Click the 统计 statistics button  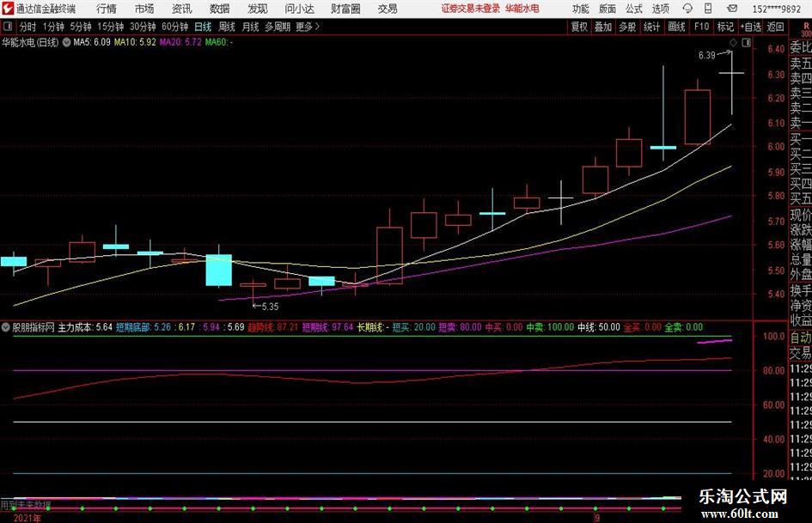651,27
